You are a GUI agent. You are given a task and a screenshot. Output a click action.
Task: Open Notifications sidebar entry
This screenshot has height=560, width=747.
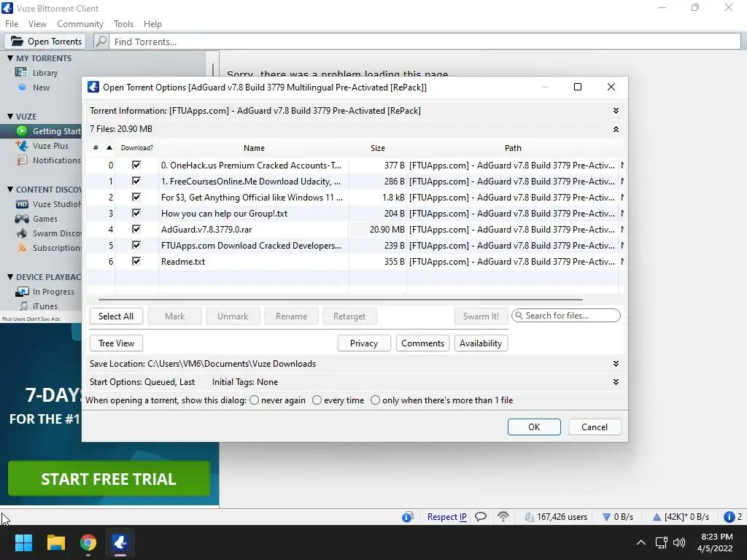click(47, 160)
